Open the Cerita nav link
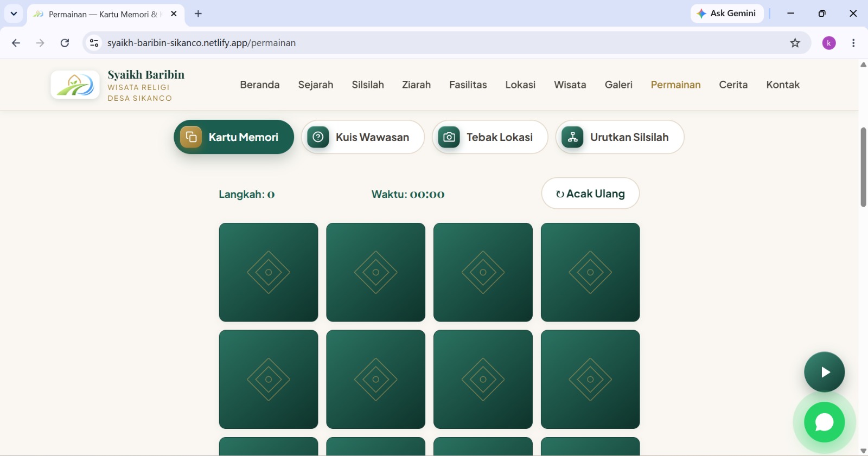 click(x=733, y=85)
